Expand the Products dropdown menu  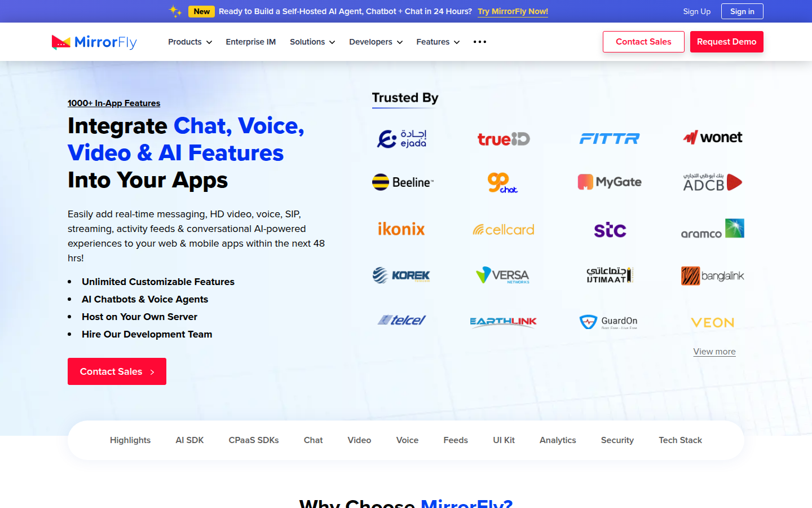[189, 42]
